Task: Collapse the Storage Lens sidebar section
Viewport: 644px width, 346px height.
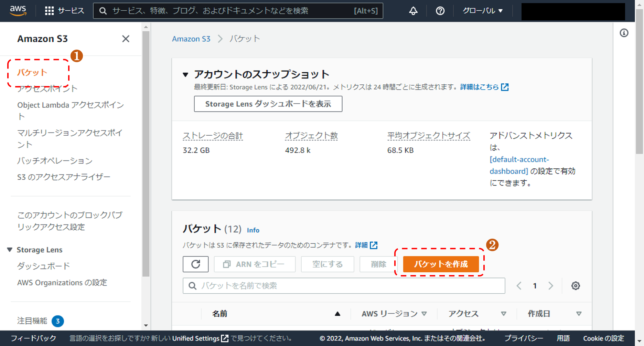Action: click(x=10, y=250)
